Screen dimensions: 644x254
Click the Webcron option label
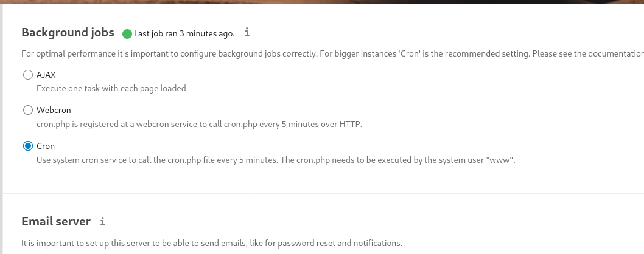click(54, 110)
